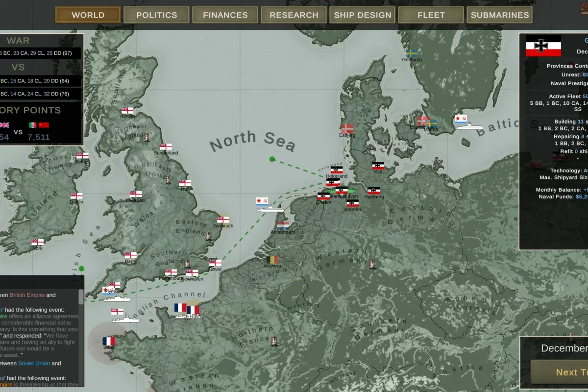Switch to the Ship Design tab
Image resolution: width=588 pixels, height=392 pixels.
click(x=363, y=15)
